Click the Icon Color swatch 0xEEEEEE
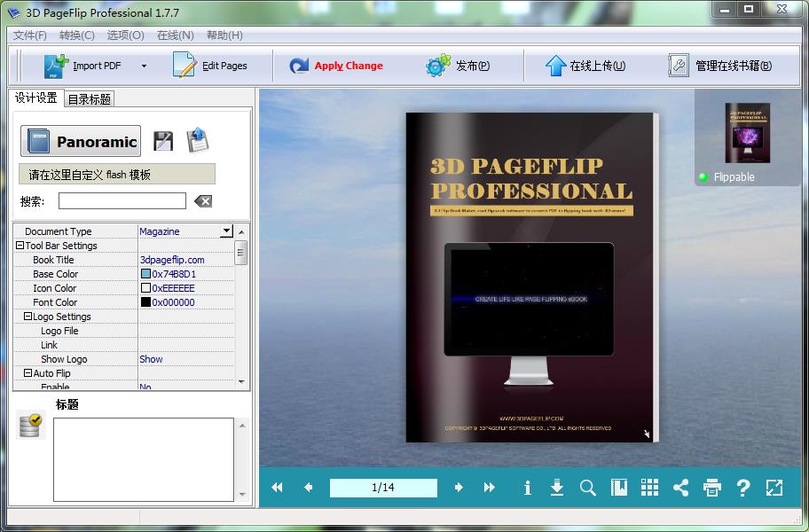This screenshot has width=809, height=532. (145, 287)
